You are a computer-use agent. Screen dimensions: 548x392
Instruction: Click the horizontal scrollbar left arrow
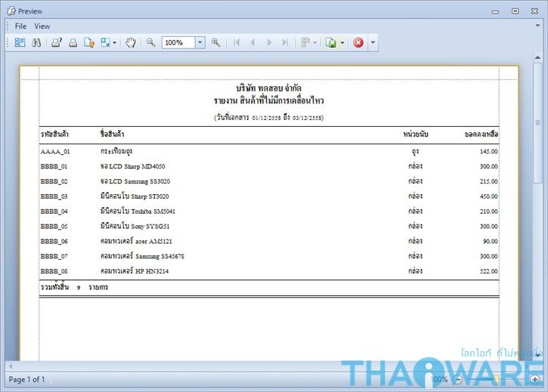(x=11, y=366)
